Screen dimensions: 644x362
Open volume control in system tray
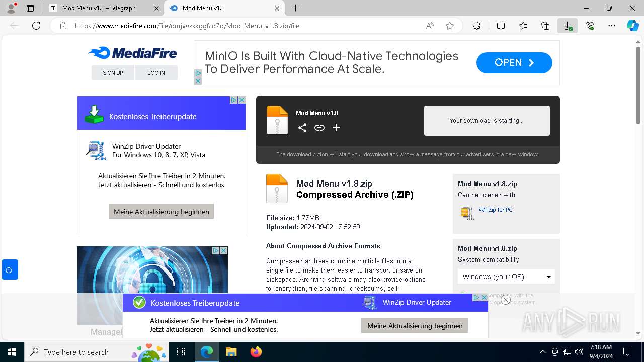pyautogui.click(x=579, y=352)
